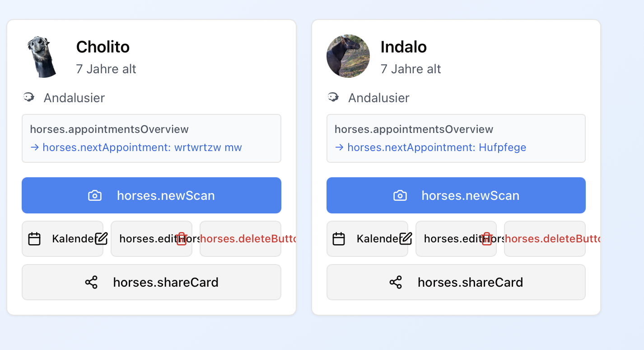Click red trash icon in Cholito's card

point(182,239)
